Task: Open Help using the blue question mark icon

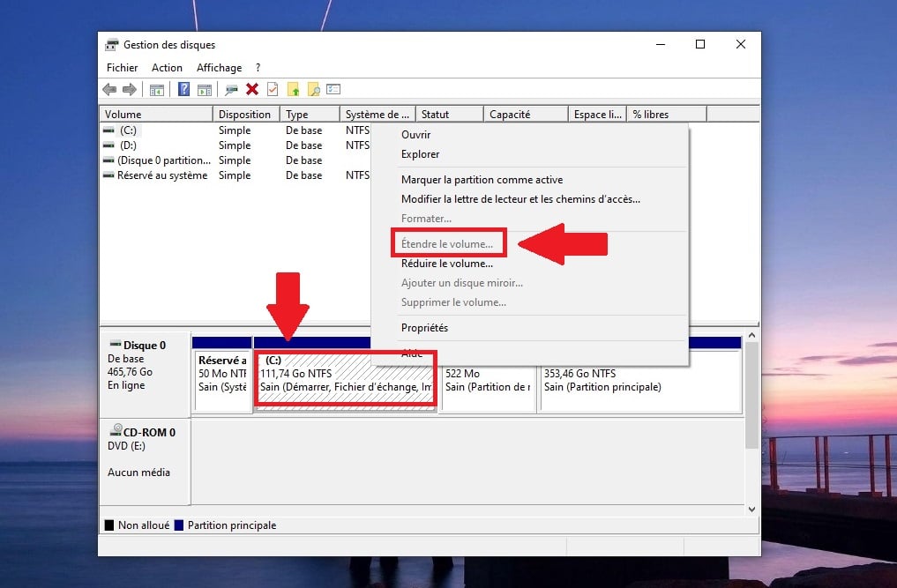Action: [x=183, y=89]
